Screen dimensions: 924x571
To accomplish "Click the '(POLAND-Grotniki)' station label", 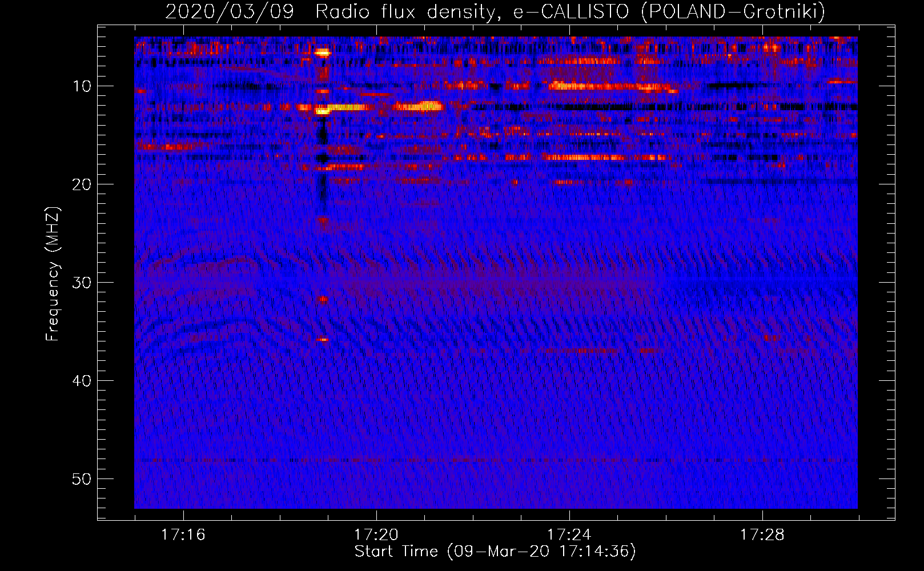I will (x=733, y=11).
